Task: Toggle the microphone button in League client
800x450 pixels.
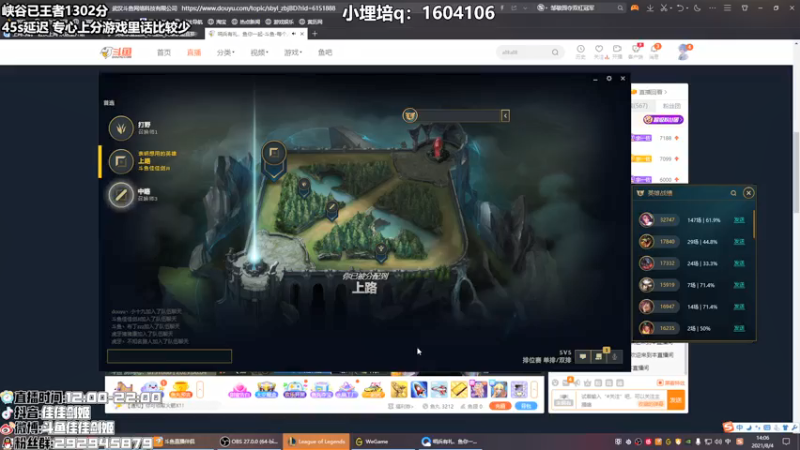Action: pos(615,357)
